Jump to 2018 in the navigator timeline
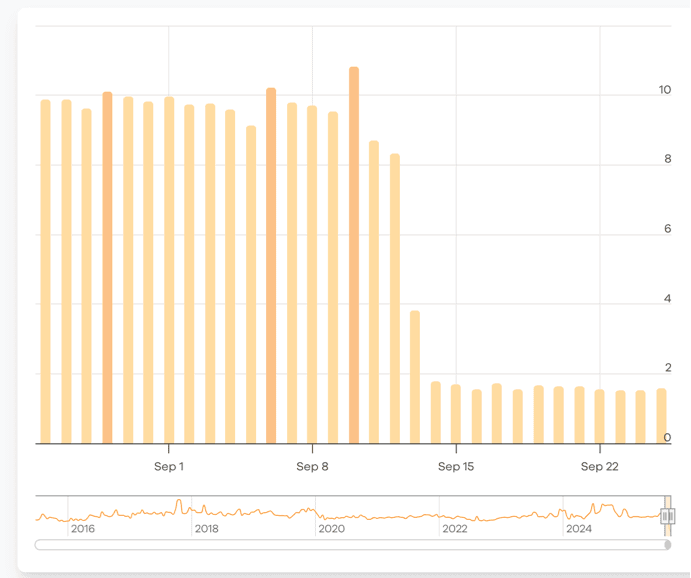 206,529
